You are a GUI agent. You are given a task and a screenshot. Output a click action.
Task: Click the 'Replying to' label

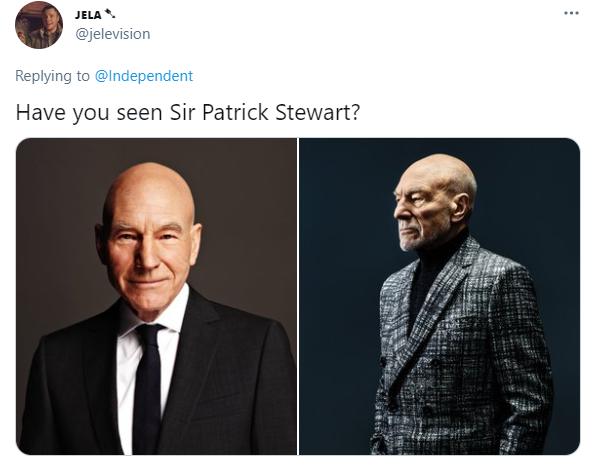coord(52,76)
